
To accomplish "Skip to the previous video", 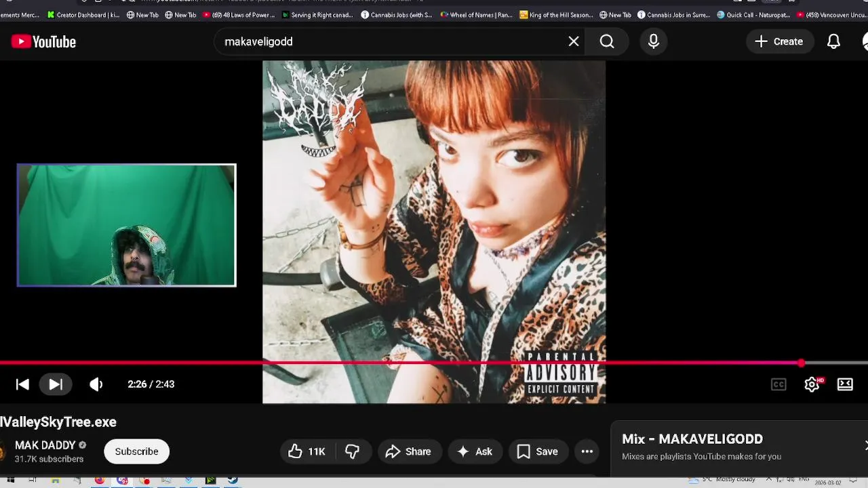I will [x=22, y=384].
